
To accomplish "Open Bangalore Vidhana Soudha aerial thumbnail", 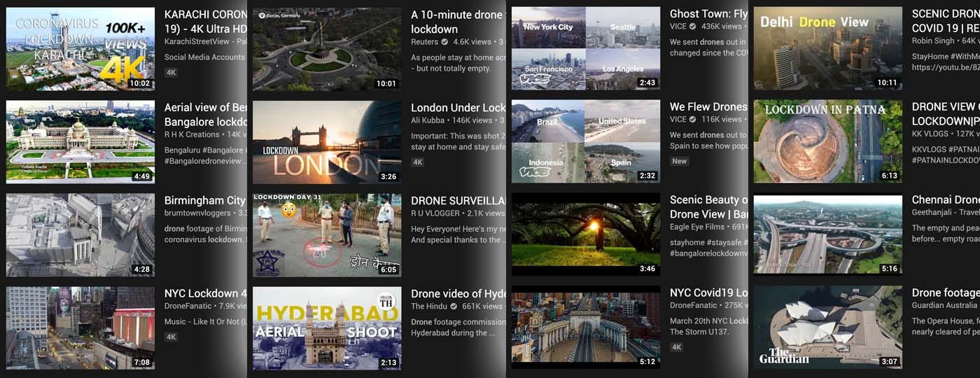I will point(80,142).
